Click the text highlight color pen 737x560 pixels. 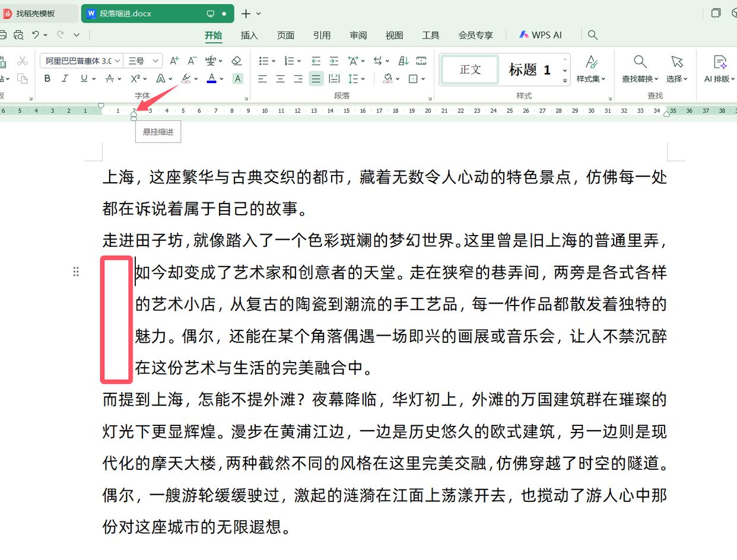coord(186,78)
